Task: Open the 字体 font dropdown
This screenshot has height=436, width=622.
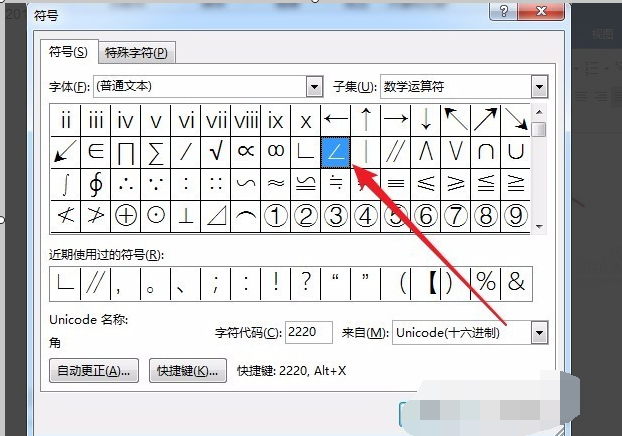Action: tap(315, 87)
